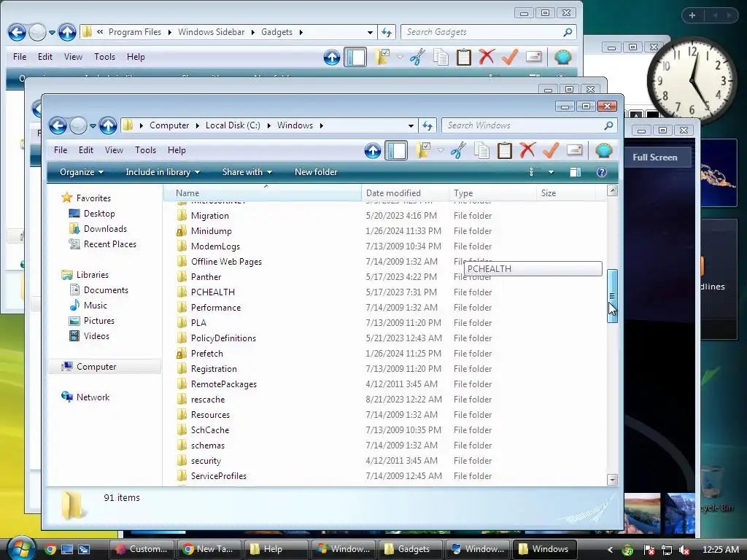This screenshot has width=747, height=560.
Task: Click the orange checkmark Properties icon in the Windows folder toolbar
Action: 551,150
